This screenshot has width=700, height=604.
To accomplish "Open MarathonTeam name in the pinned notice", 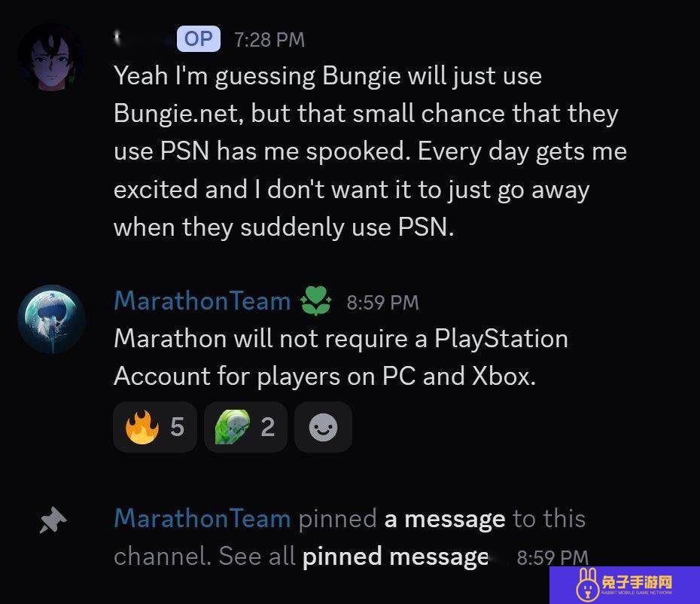I will 202,518.
